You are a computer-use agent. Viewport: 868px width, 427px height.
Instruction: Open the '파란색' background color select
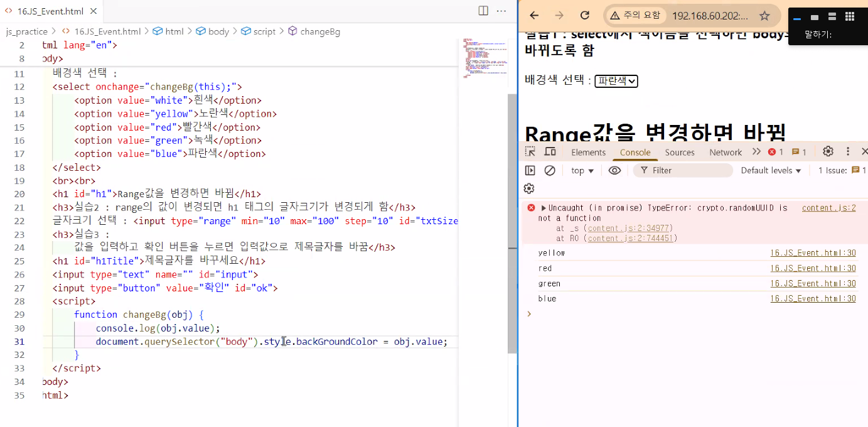[x=616, y=81]
